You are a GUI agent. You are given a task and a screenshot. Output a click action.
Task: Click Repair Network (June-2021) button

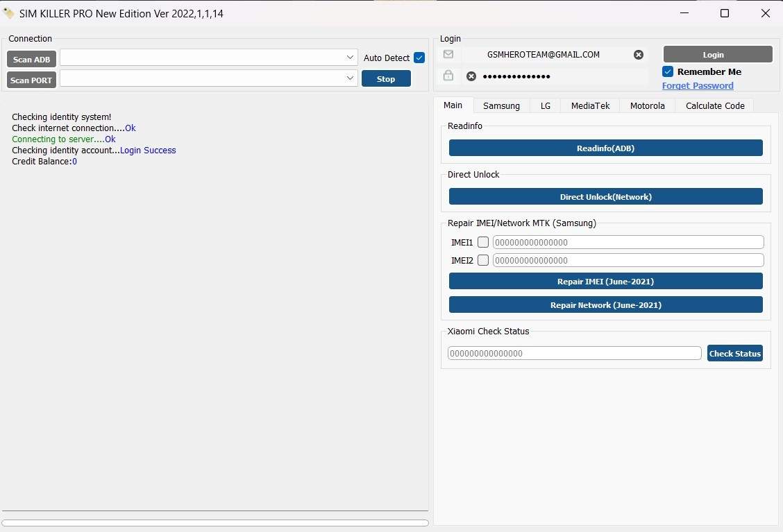click(606, 305)
